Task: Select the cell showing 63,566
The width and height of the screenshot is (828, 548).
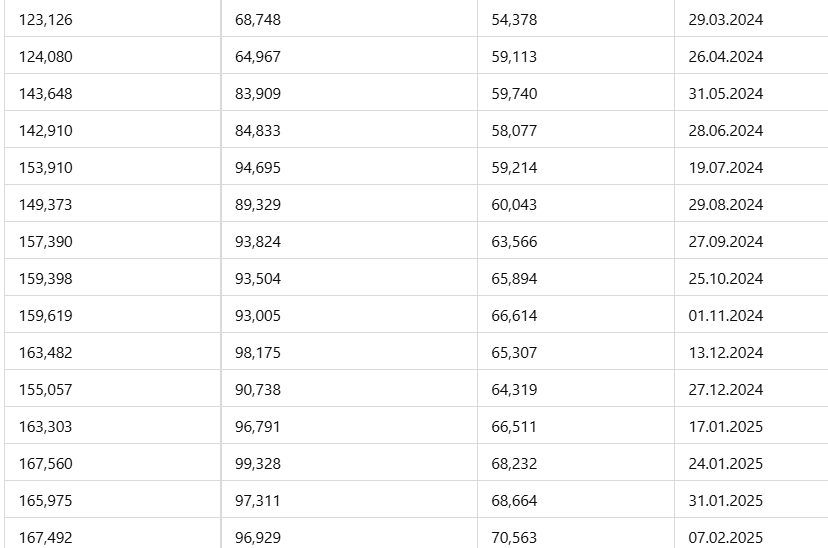Action: tap(514, 241)
